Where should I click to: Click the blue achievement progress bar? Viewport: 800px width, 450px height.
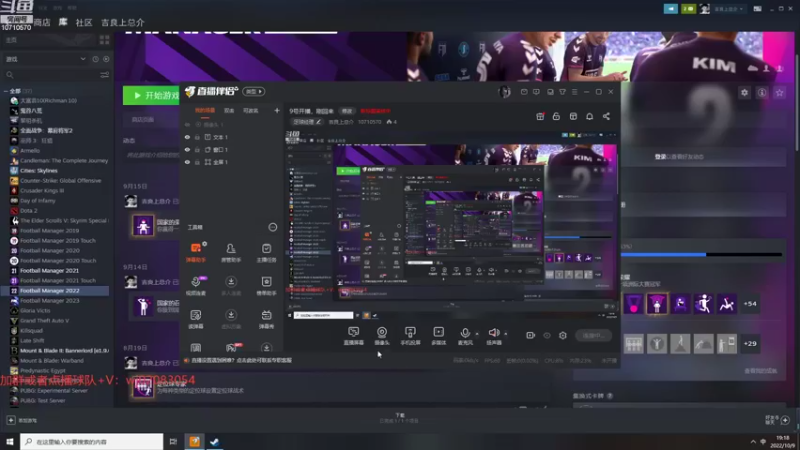pos(702,254)
